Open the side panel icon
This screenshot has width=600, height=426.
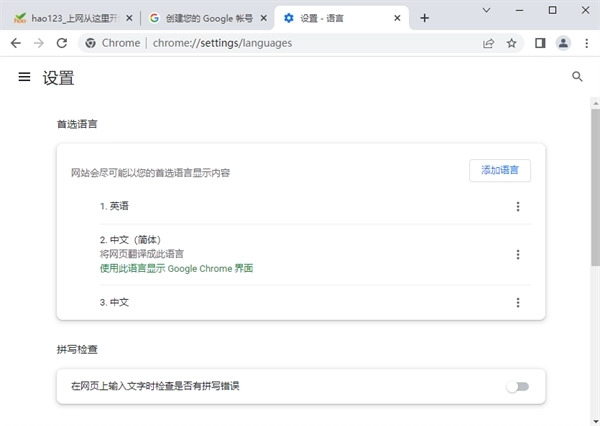point(540,43)
